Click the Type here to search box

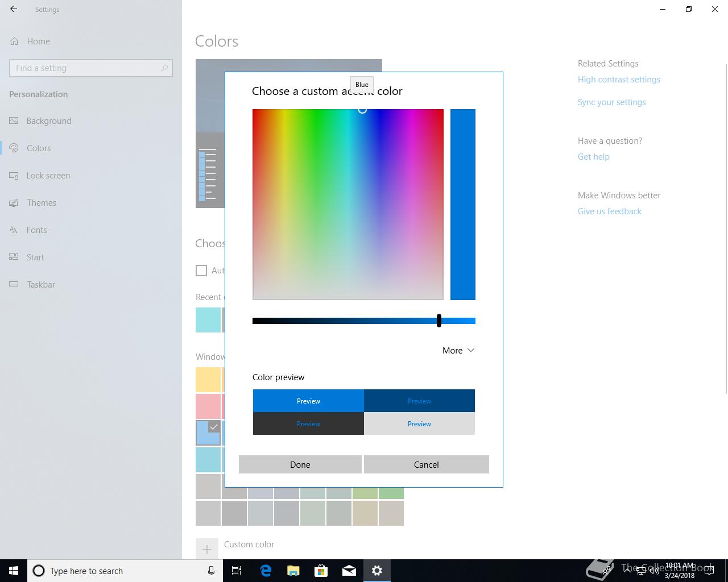[x=125, y=571]
